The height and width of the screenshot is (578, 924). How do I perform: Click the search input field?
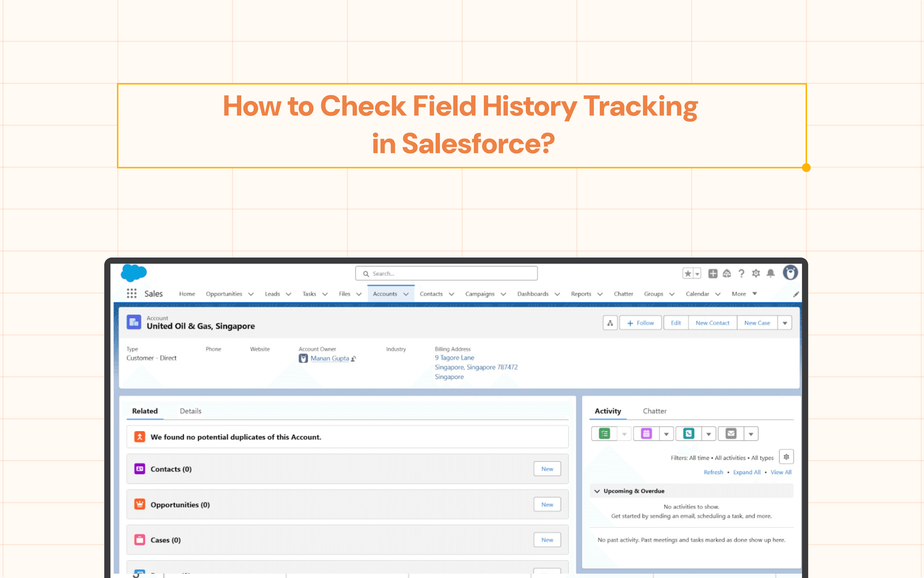[446, 273]
